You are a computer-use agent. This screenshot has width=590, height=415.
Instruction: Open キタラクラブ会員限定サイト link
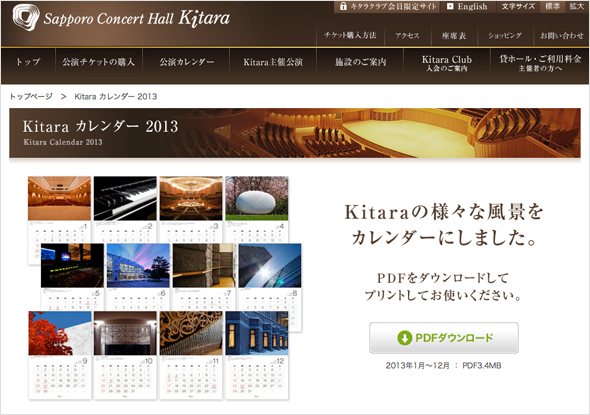pos(386,6)
